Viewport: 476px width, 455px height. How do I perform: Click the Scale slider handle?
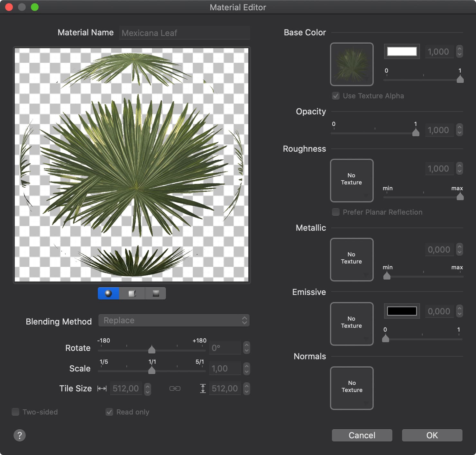coord(152,370)
